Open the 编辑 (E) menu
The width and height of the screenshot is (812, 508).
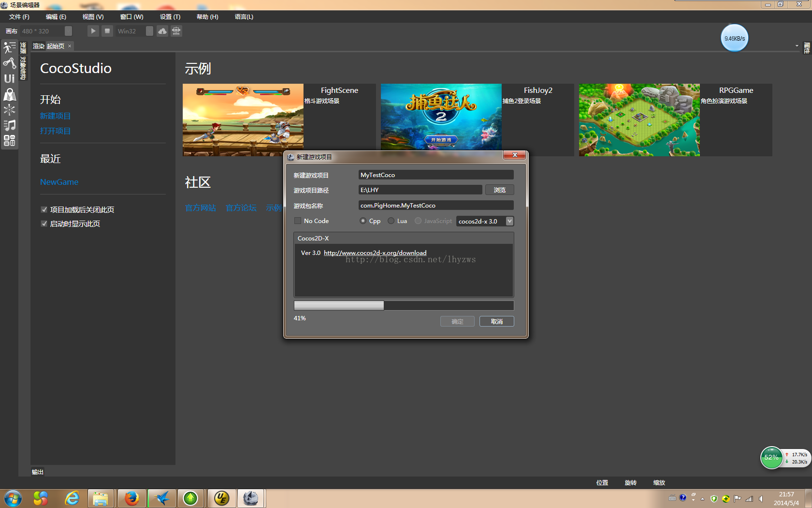56,16
